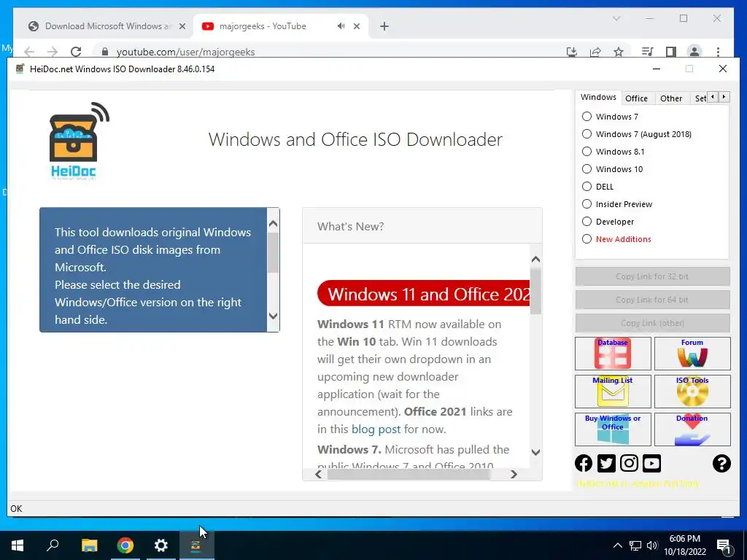
Task: Select the Windows 7 radio button
Action: click(x=587, y=116)
